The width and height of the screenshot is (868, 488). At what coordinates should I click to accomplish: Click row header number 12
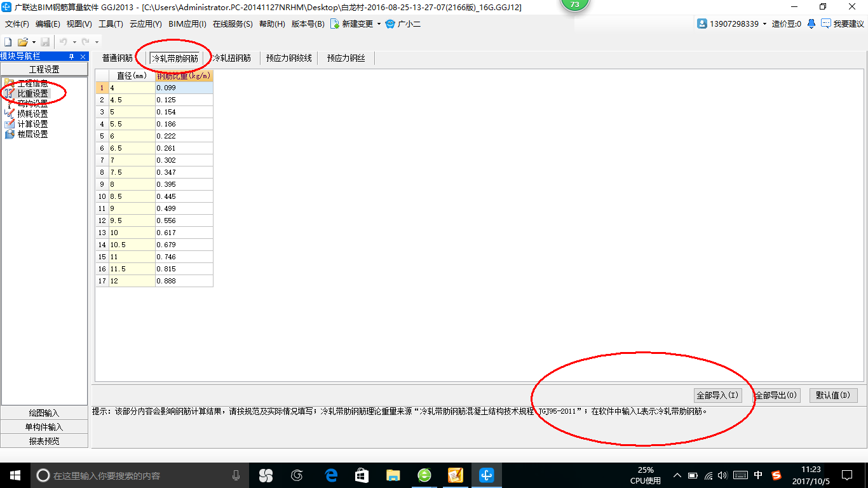tap(102, 220)
